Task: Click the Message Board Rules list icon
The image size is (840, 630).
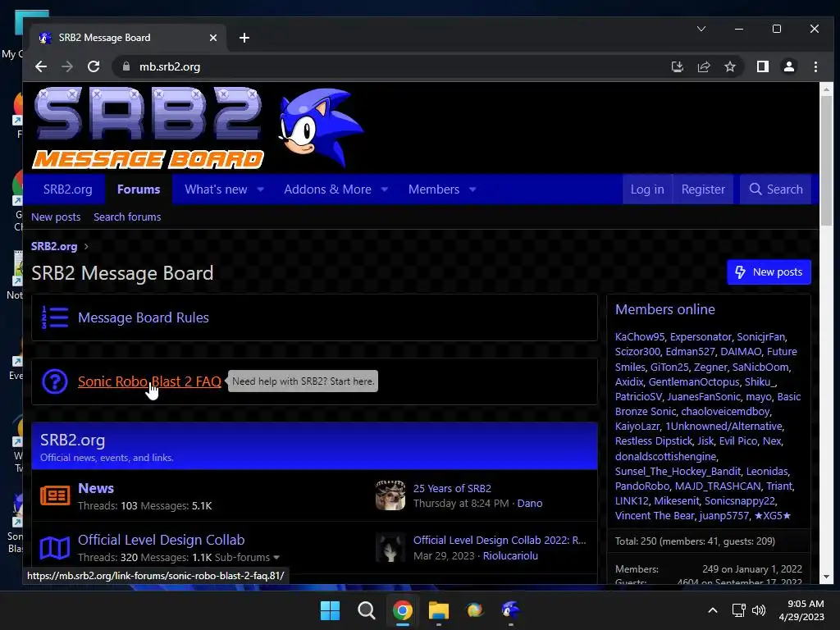Action: point(55,317)
